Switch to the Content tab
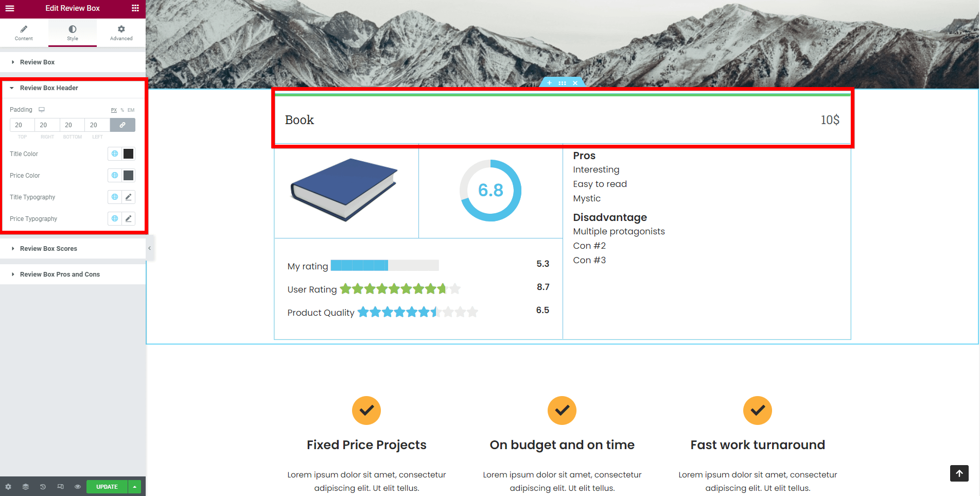The image size is (980, 496). (x=24, y=32)
